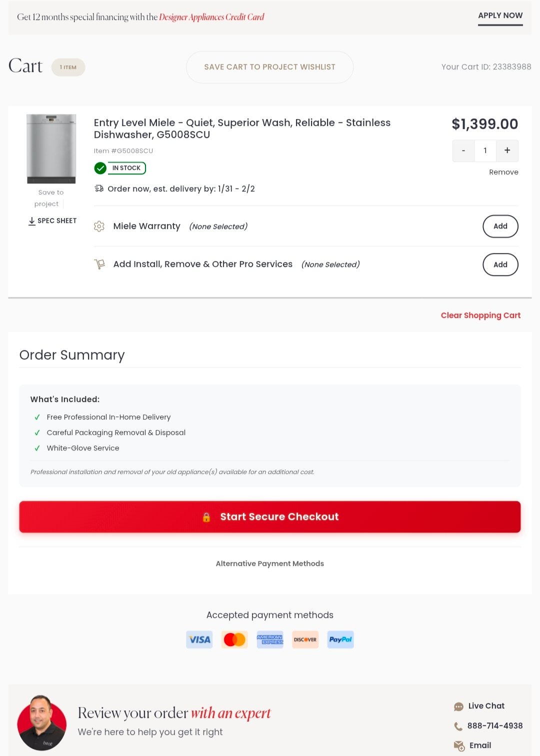Click the quantity input field
This screenshot has height=756, width=540.
(x=485, y=150)
